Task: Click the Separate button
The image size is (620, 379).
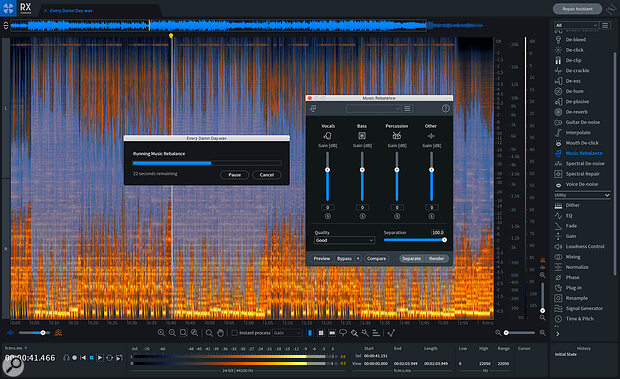Action: click(411, 258)
